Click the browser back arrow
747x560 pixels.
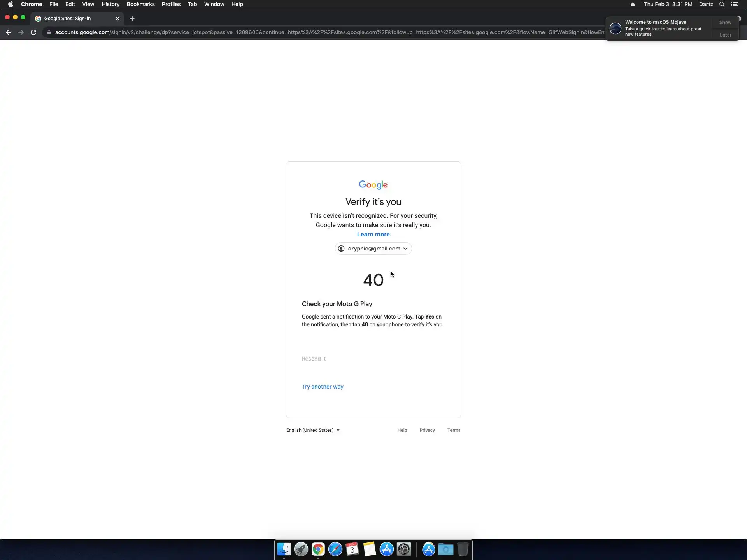(9, 32)
